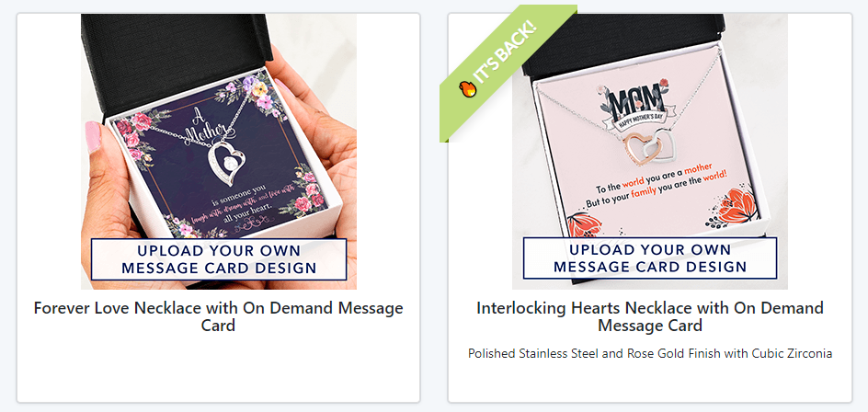
Task: Click the black box lid in Forever Love image
Action: pos(176,60)
